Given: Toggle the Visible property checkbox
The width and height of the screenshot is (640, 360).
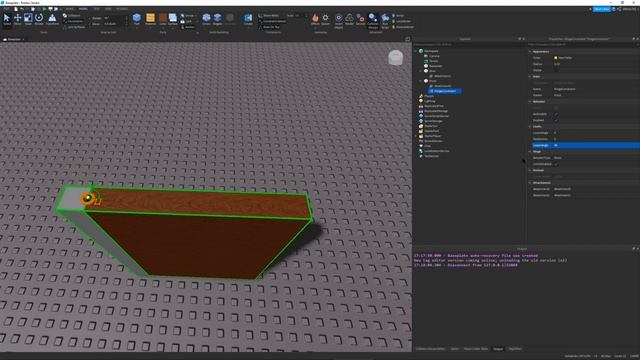Looking at the screenshot, I should pyautogui.click(x=556, y=70).
